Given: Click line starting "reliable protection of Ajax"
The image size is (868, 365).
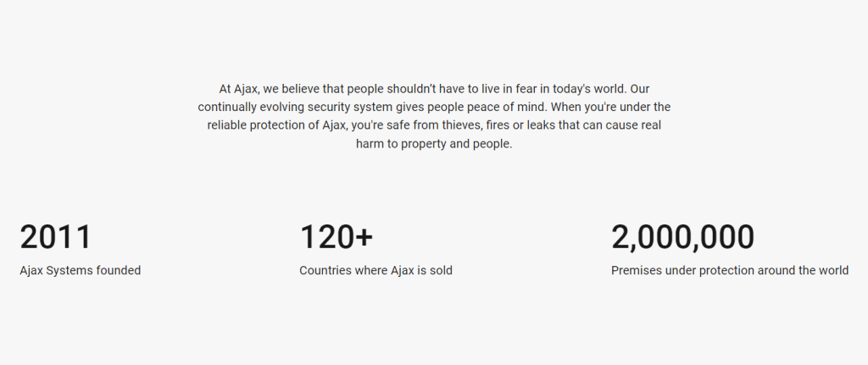Looking at the screenshot, I should pos(434,125).
